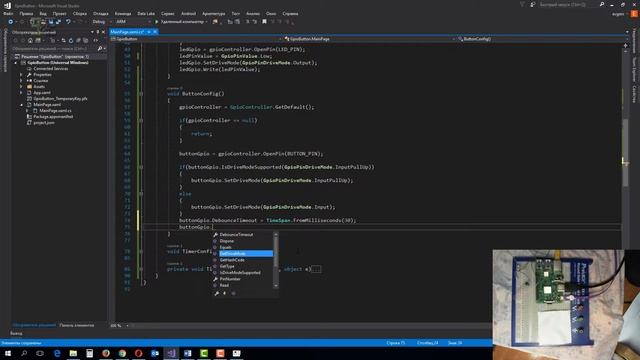Open Windows Start menu
The width and height of the screenshot is (640, 360).
point(8,353)
